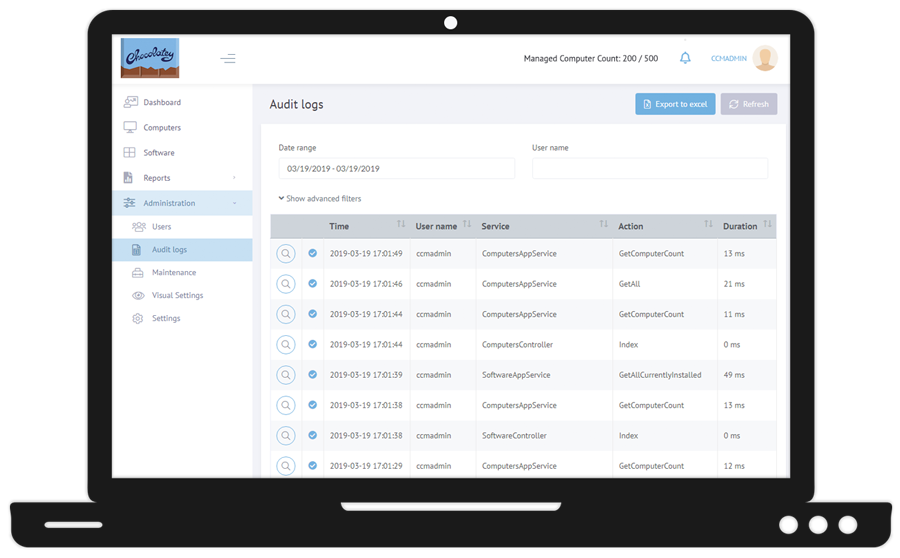Viewport: 900px width, 558px height.
Task: Click the Chocolatey logo
Action: (150, 58)
